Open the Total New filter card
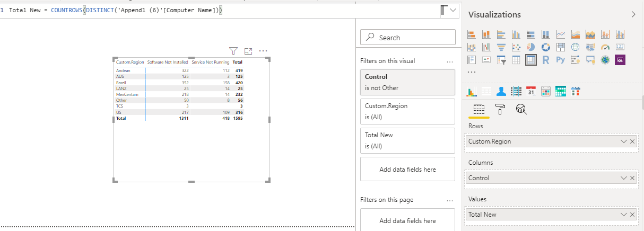The height and width of the screenshot is (231, 644). (407, 140)
